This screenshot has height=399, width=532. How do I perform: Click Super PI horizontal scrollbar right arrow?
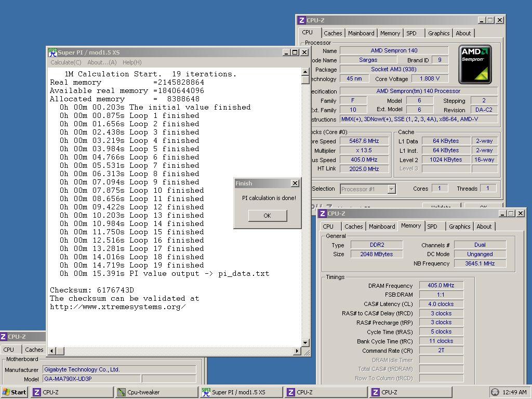pos(297,351)
